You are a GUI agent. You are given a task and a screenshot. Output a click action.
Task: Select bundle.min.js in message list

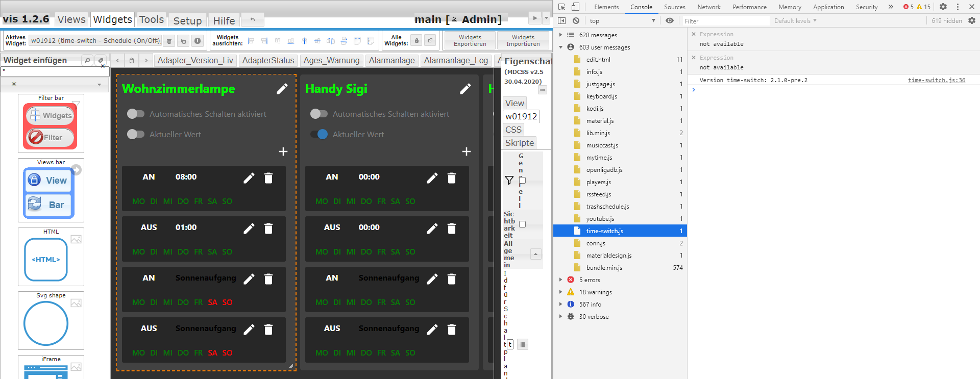[620, 268]
